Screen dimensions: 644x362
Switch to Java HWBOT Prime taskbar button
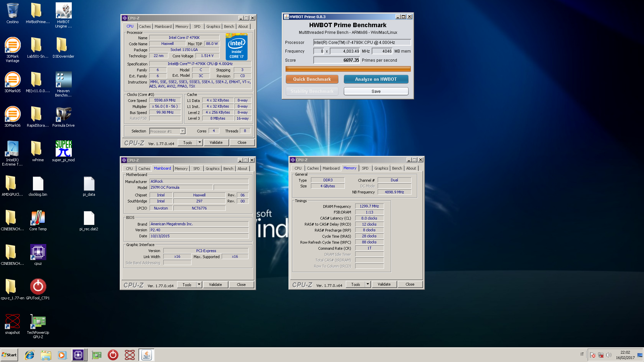point(146,355)
